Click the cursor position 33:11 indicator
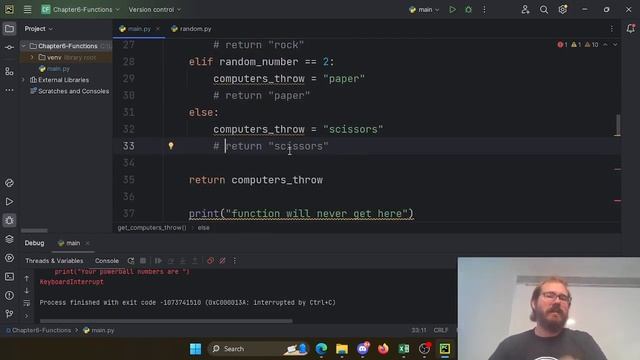Screen dimensions: 640x360 click(419, 330)
